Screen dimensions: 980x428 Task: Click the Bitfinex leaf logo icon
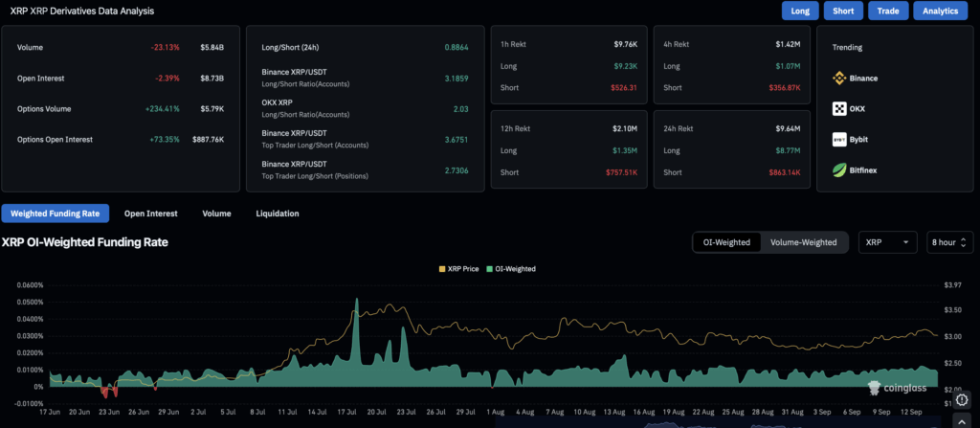pos(839,169)
